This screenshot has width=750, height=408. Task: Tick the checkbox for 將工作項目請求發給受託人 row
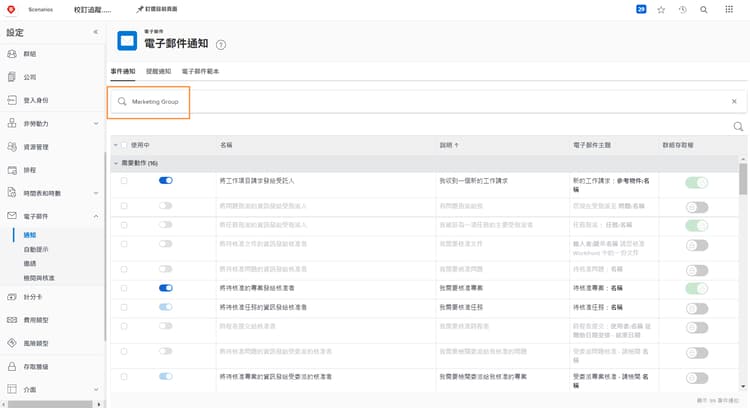click(x=124, y=181)
